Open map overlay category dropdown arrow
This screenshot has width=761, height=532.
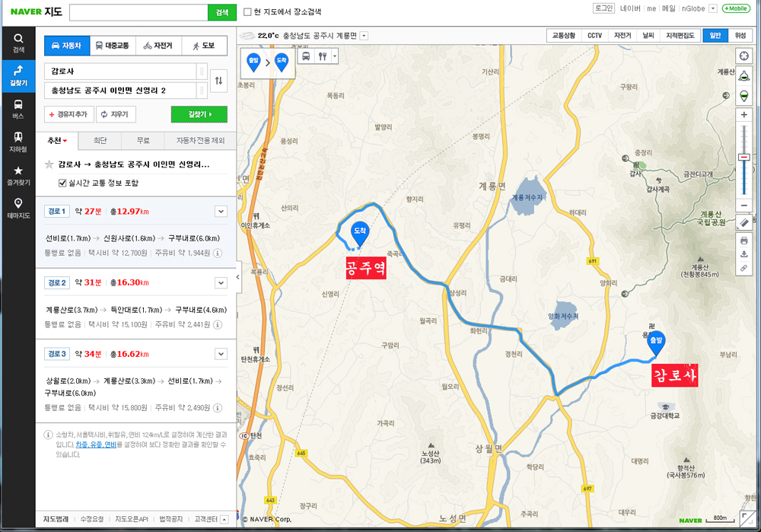click(334, 56)
